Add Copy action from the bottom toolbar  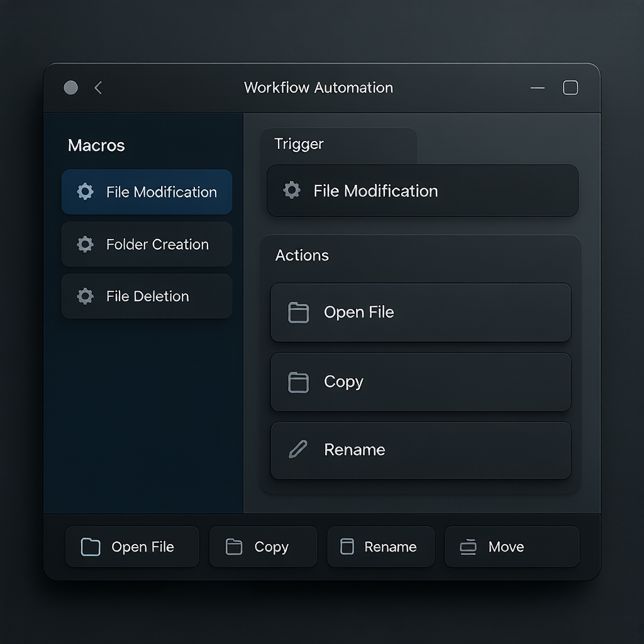tap(263, 547)
